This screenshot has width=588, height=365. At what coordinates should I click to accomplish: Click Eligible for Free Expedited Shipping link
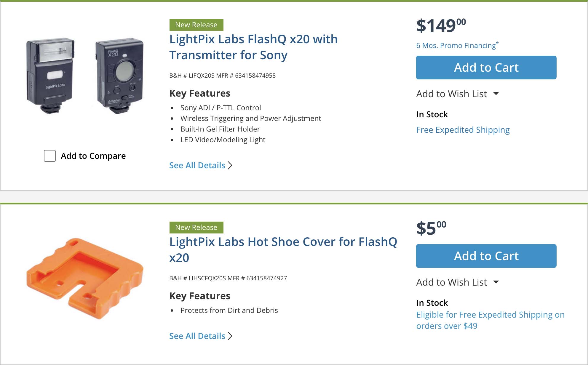point(490,320)
